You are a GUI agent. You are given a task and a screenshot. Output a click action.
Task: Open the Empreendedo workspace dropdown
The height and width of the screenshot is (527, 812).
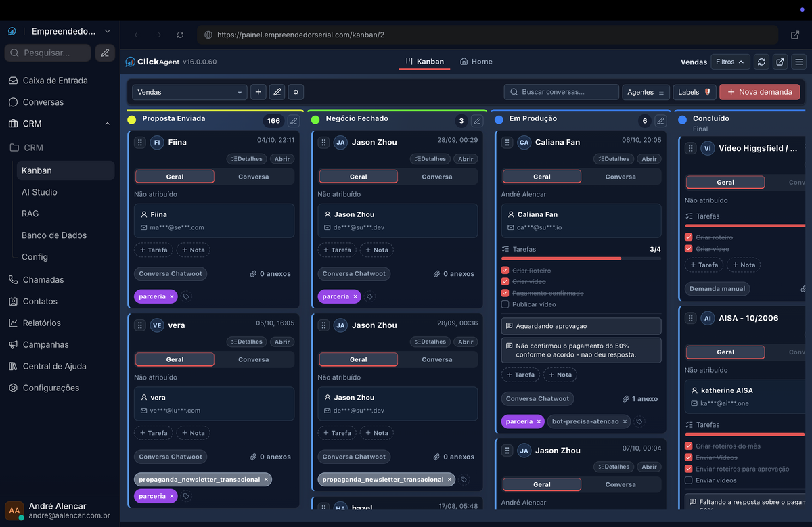[x=71, y=31]
